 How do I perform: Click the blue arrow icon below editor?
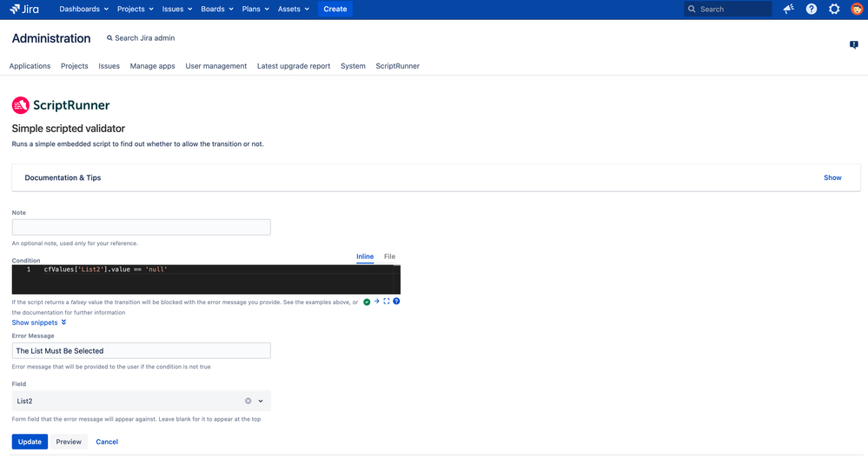376,301
